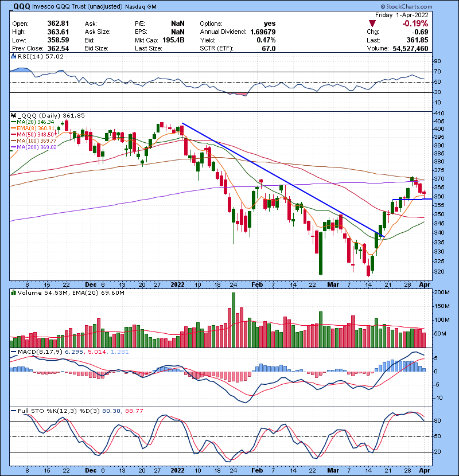Click the Volume figure 54,527,460
Image resolution: width=459 pixels, height=476 pixels.
point(410,49)
